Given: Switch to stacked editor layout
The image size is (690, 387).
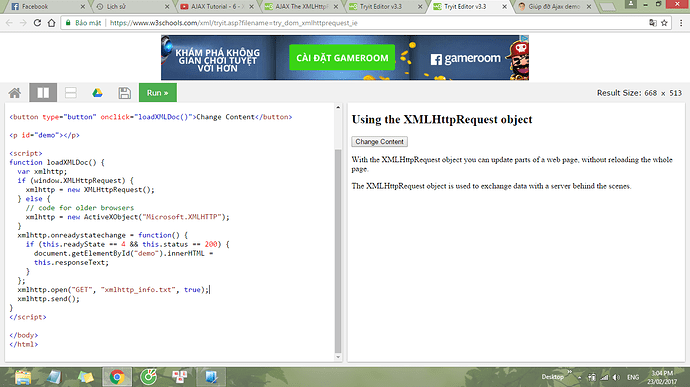Looking at the screenshot, I should [x=71, y=93].
